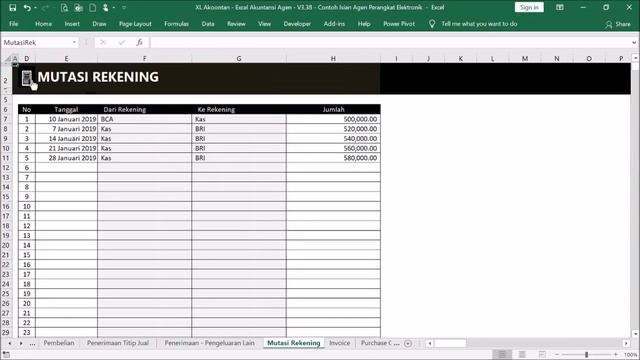Click the macro record icon in status bar
640x360 pixels.
coord(6,354)
